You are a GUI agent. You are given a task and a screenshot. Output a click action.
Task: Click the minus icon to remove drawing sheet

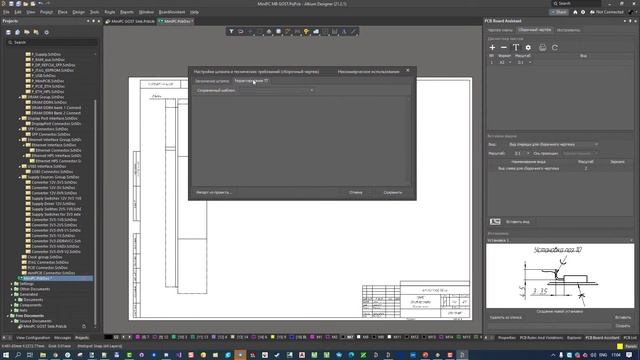(x=504, y=47)
